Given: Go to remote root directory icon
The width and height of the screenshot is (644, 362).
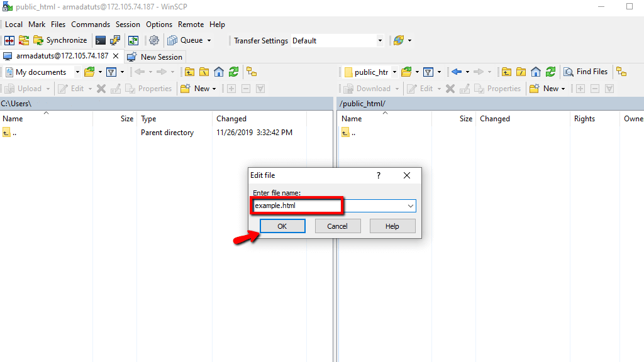Looking at the screenshot, I should click(521, 72).
